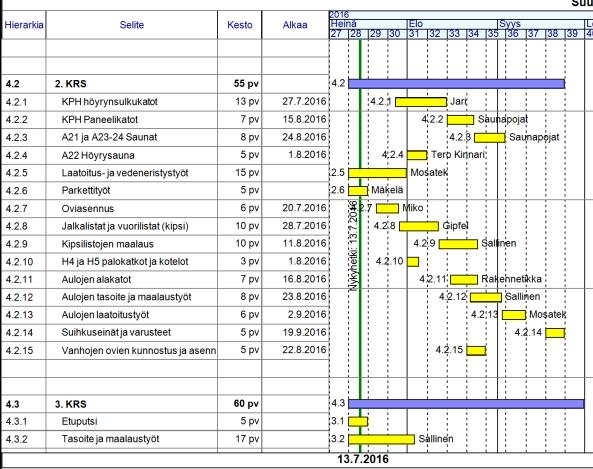Click the 4.2.14 task bar

coord(555,333)
